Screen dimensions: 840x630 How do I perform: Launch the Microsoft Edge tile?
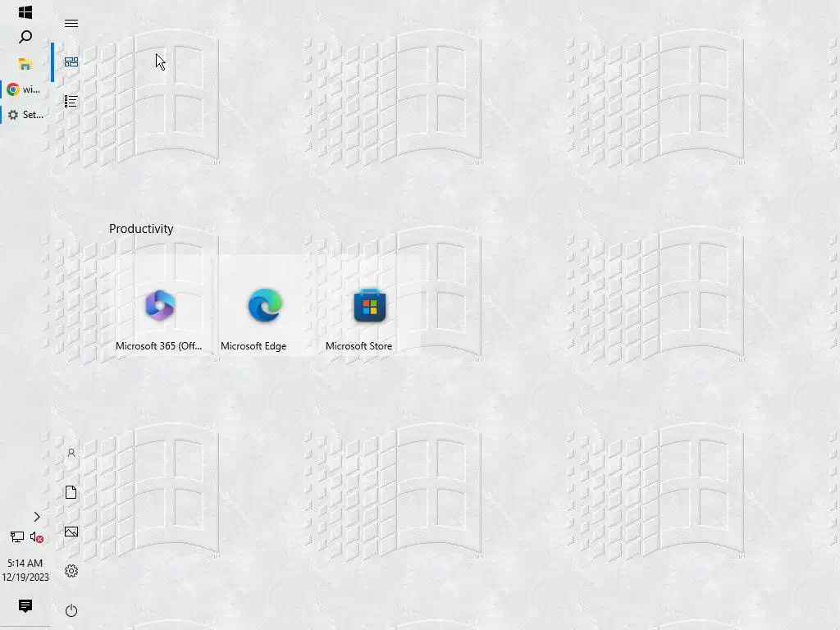point(265,305)
